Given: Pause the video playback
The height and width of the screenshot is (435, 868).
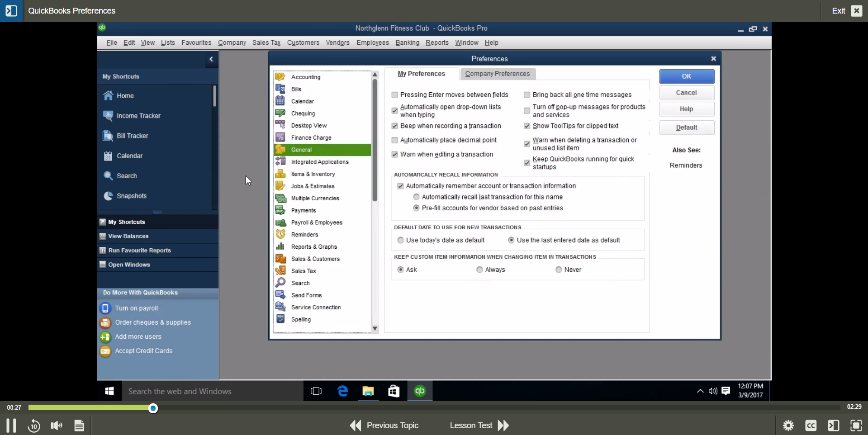Looking at the screenshot, I should click(x=11, y=425).
